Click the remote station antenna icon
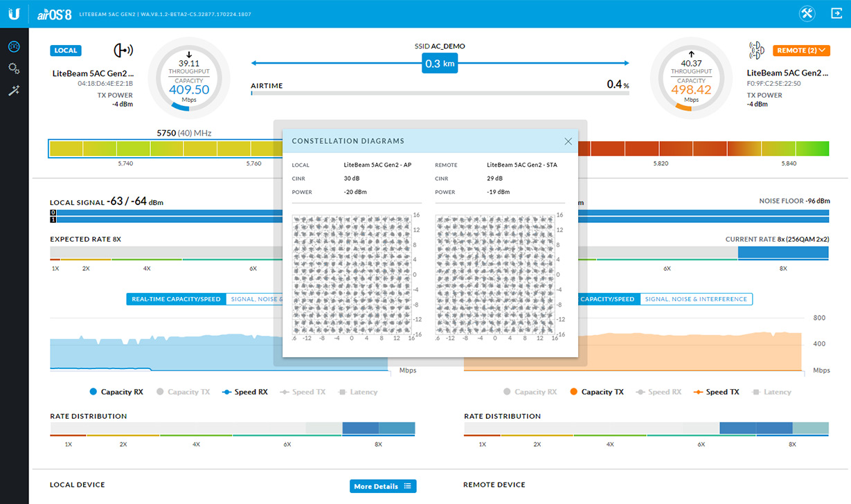Image resolution: width=851 pixels, height=504 pixels. coord(757,51)
